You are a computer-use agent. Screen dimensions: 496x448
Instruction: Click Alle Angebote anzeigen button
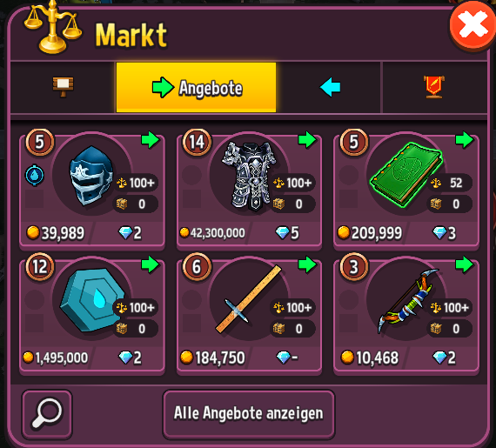[249, 413]
